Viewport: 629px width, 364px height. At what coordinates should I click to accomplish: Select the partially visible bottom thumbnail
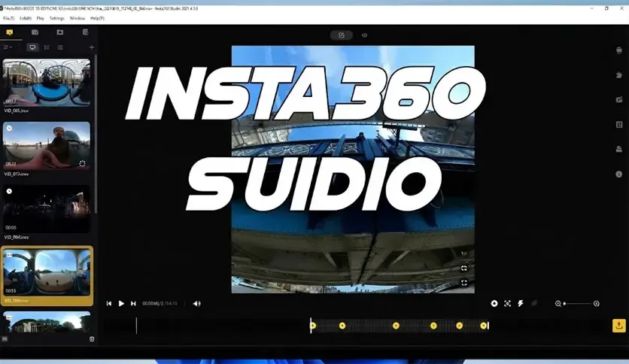(47, 322)
